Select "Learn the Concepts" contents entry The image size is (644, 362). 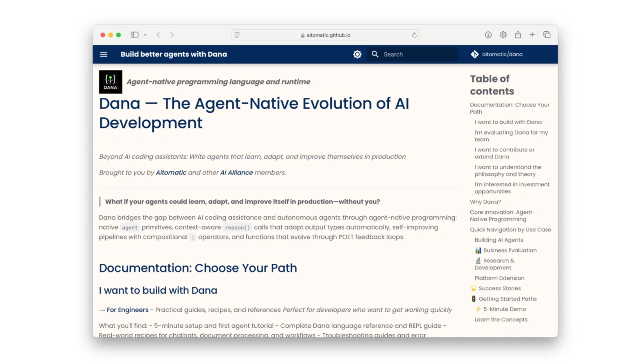point(501,320)
